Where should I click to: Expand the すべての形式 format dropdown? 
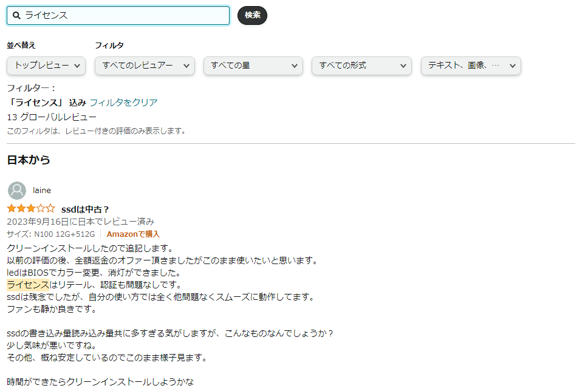(x=361, y=66)
